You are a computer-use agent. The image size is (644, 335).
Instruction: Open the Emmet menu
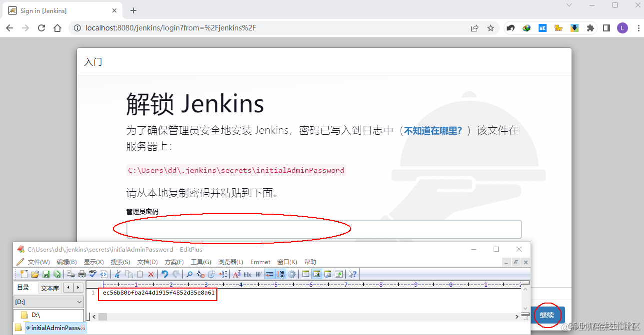[x=260, y=262]
